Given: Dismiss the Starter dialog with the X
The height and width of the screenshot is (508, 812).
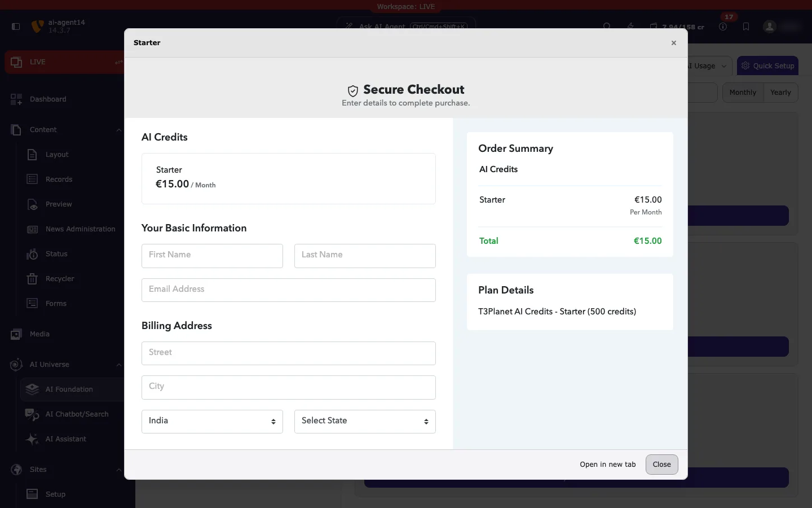Looking at the screenshot, I should click(673, 43).
